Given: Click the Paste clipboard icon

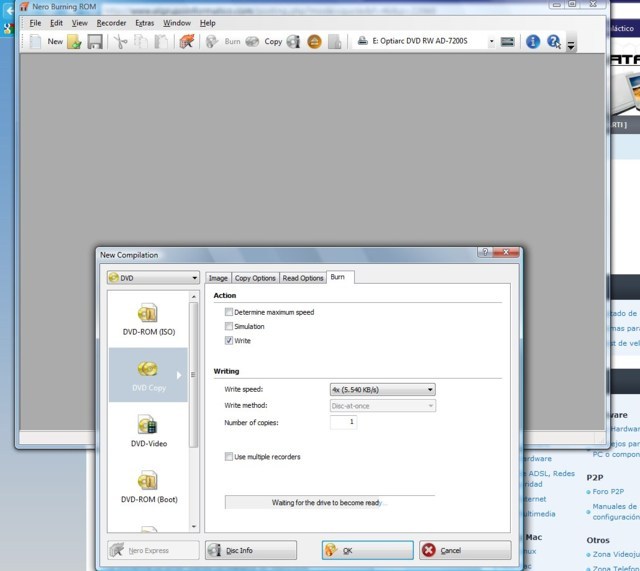Looking at the screenshot, I should (x=161, y=42).
